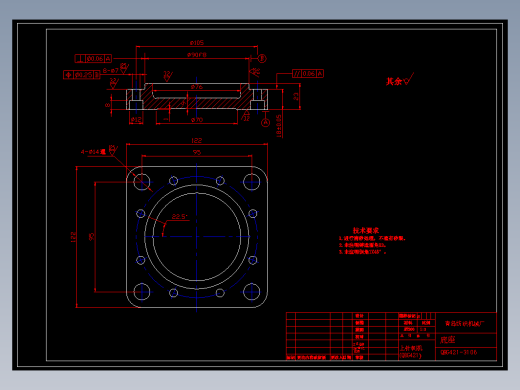
Task: Select part name 底座 in title block
Action: pos(448,340)
